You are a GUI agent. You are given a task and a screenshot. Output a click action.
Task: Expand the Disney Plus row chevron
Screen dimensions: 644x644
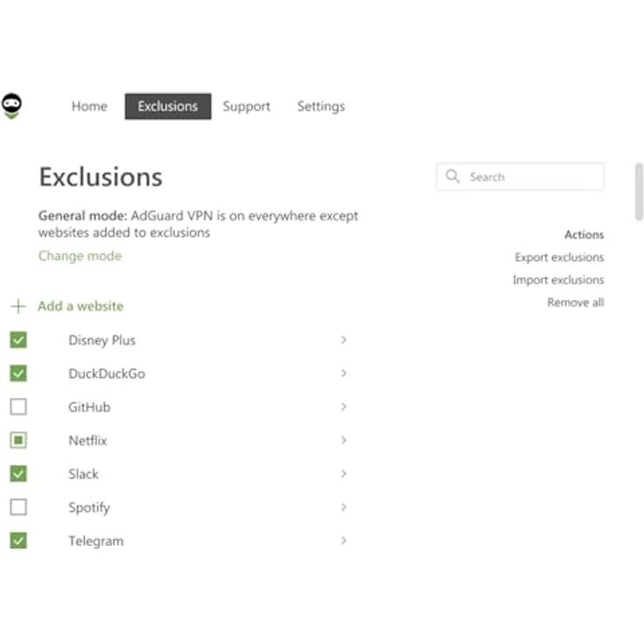(344, 340)
